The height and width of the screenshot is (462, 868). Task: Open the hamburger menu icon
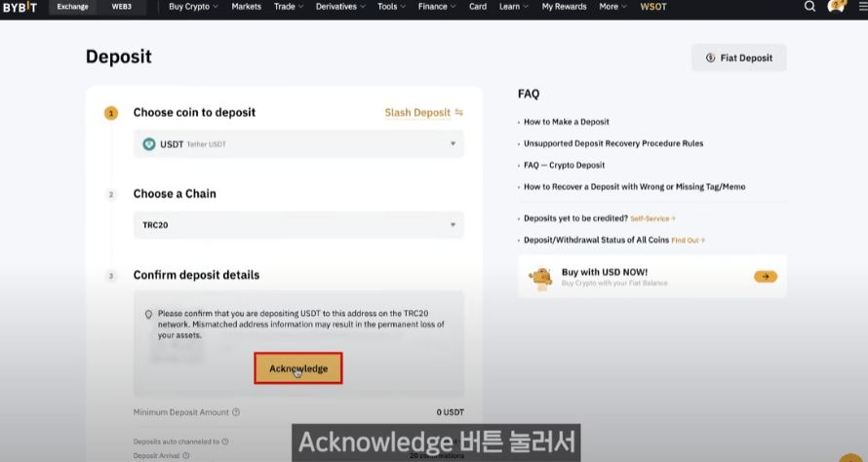pyautogui.click(x=863, y=7)
